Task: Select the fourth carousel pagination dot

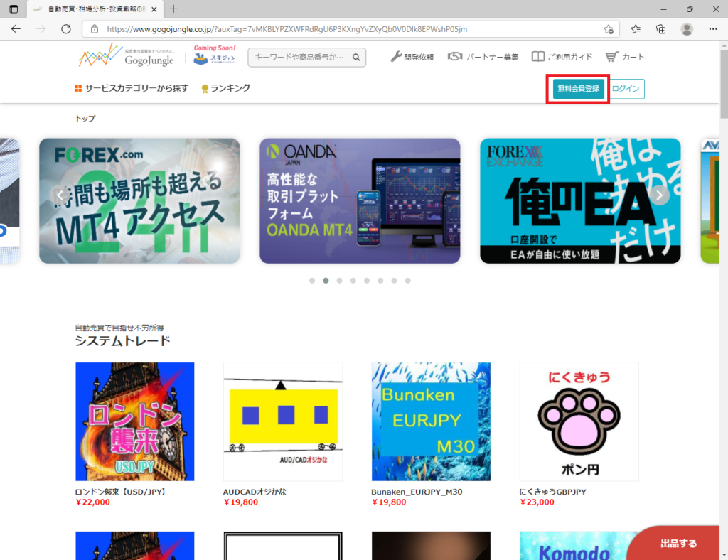Action: [353, 281]
